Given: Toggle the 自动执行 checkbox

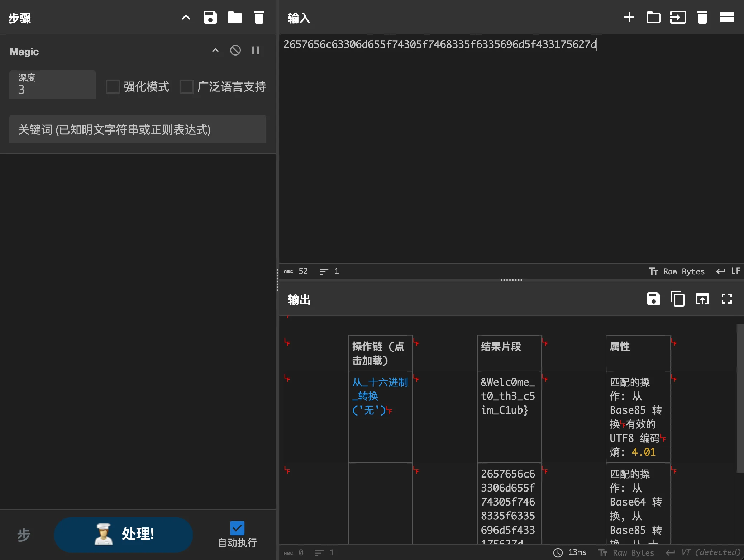Looking at the screenshot, I should [x=237, y=528].
